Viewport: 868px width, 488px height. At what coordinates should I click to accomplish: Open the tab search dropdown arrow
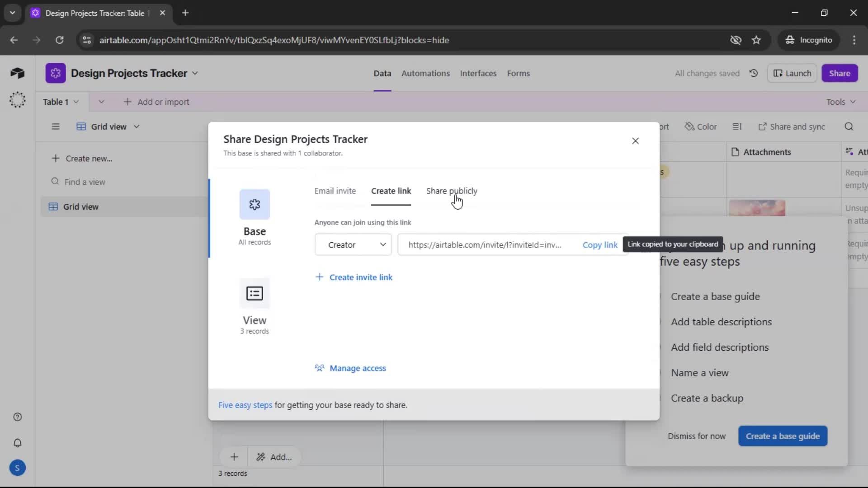click(13, 13)
